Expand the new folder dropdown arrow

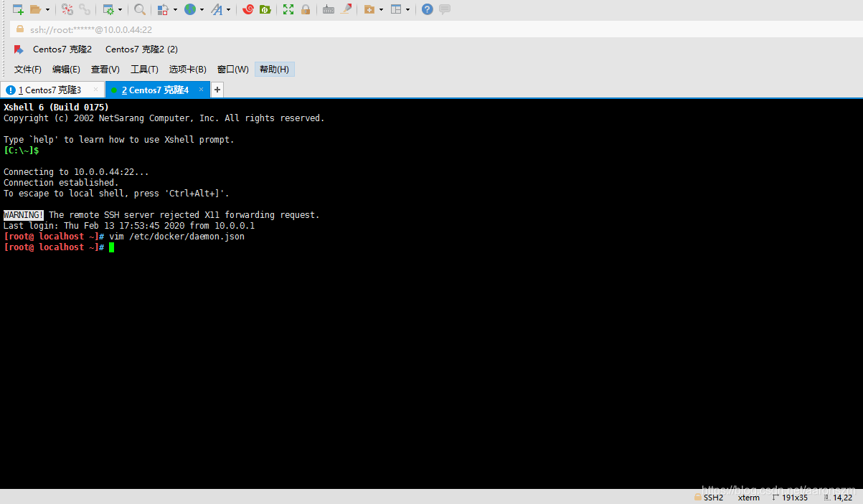tap(381, 10)
